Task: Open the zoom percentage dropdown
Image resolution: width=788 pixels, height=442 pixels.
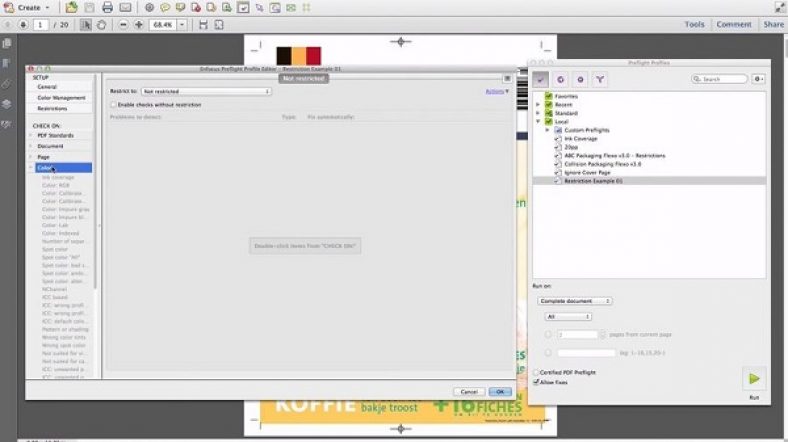Action: pyautogui.click(x=182, y=24)
